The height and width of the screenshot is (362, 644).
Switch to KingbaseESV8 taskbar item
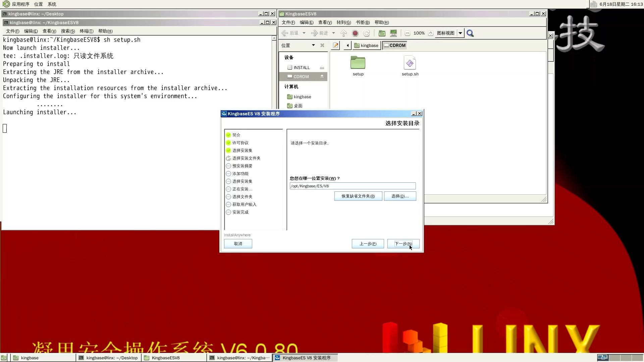pyautogui.click(x=174, y=358)
